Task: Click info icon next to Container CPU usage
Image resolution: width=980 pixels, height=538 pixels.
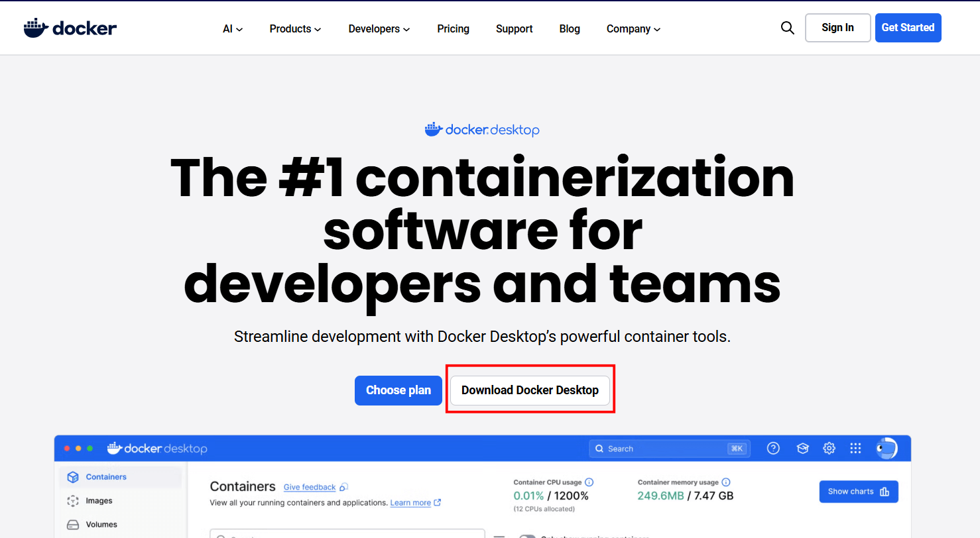Action: click(x=589, y=482)
